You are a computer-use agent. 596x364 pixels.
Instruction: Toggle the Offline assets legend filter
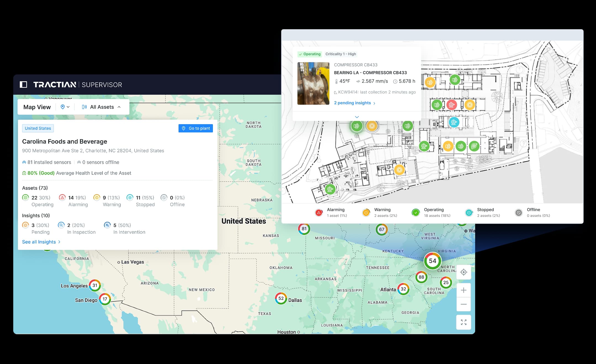tap(519, 213)
